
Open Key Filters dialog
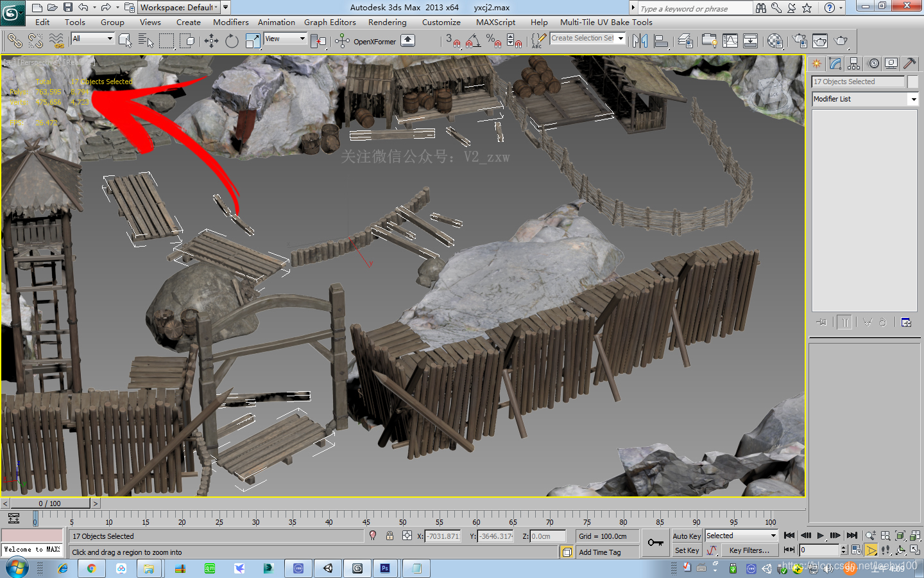click(x=749, y=550)
